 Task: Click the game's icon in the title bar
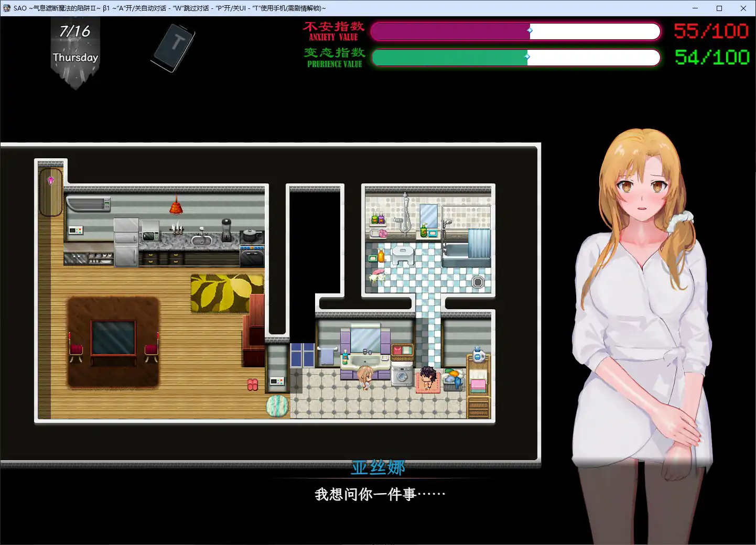coord(7,8)
